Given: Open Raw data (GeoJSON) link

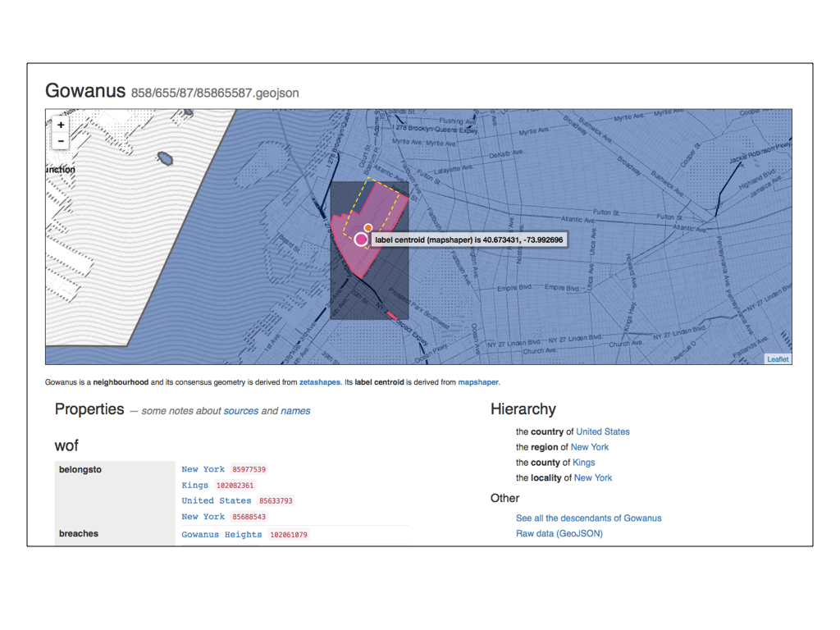Looking at the screenshot, I should pyautogui.click(x=559, y=533).
